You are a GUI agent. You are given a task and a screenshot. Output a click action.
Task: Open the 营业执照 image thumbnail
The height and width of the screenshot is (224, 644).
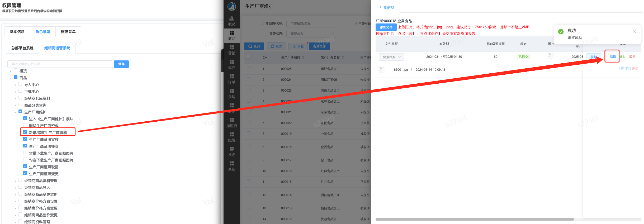pyautogui.click(x=550, y=56)
